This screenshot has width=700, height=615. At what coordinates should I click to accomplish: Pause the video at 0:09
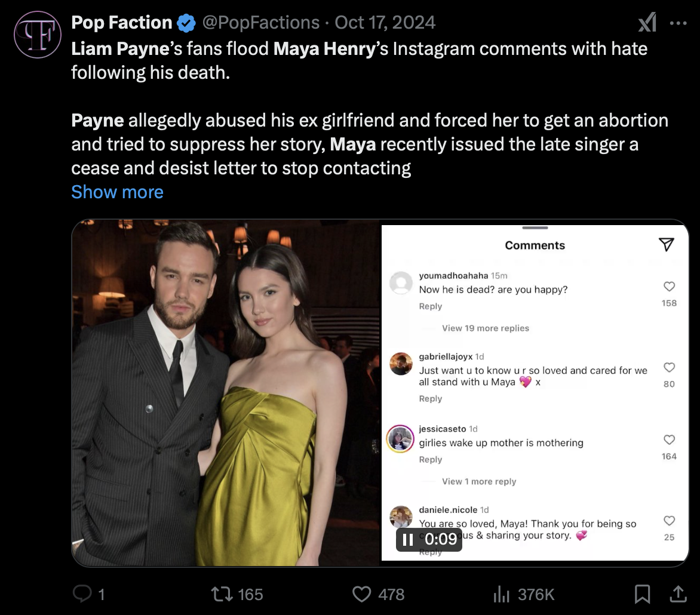coord(408,539)
